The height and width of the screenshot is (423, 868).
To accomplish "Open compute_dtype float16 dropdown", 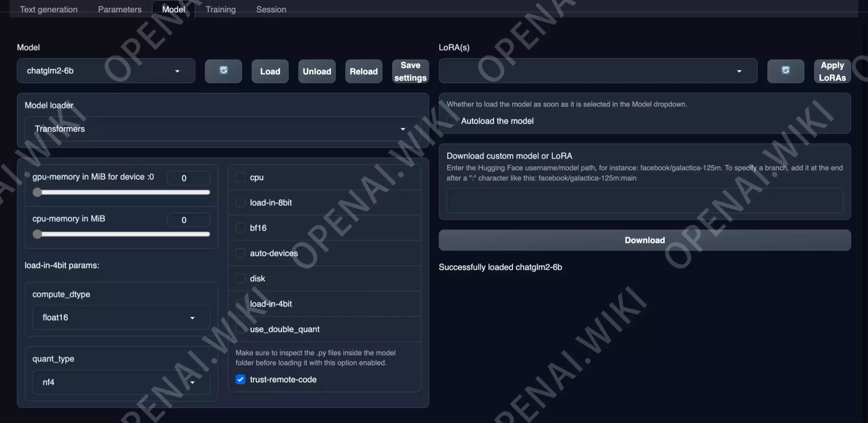I will [x=121, y=317].
